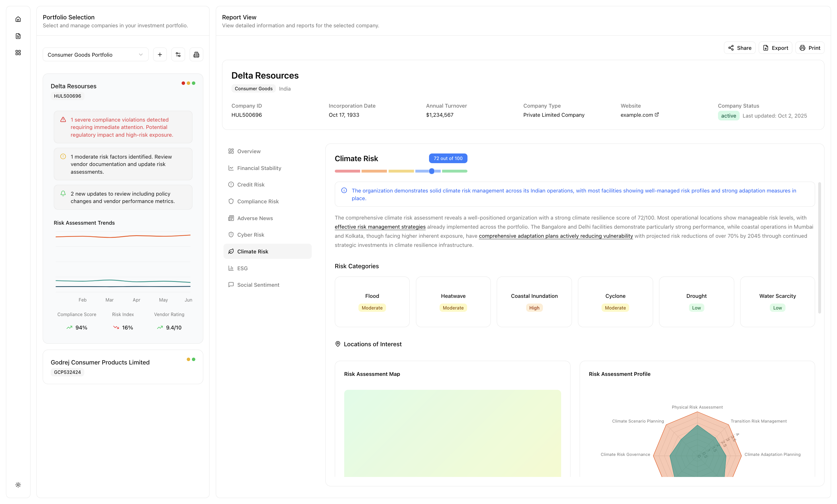
Task: Click the Risk Assessment Map area
Action: point(452,433)
